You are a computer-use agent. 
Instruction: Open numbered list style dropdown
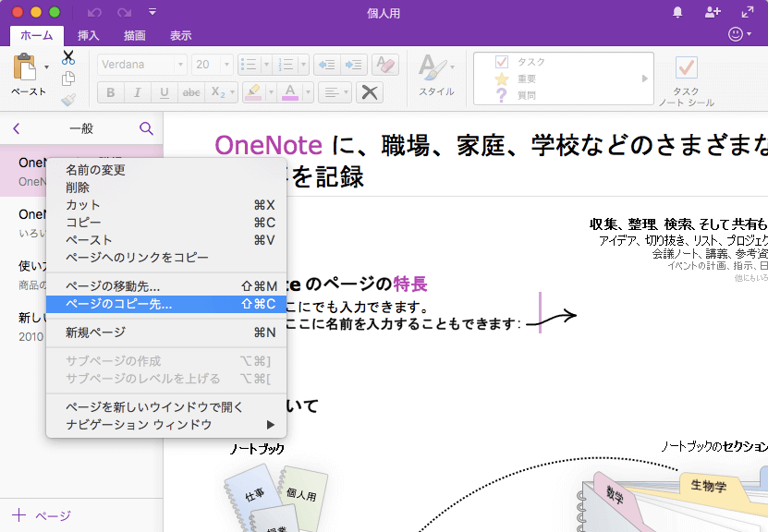tap(304, 64)
